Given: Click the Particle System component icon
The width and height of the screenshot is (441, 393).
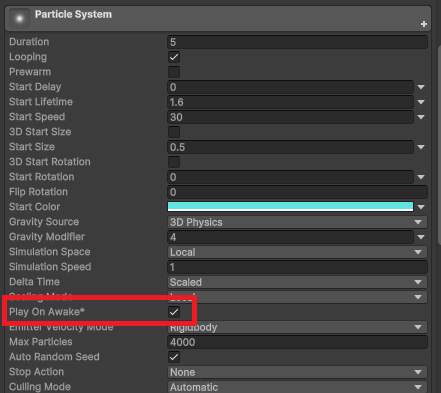Looking at the screenshot, I should (19, 19).
